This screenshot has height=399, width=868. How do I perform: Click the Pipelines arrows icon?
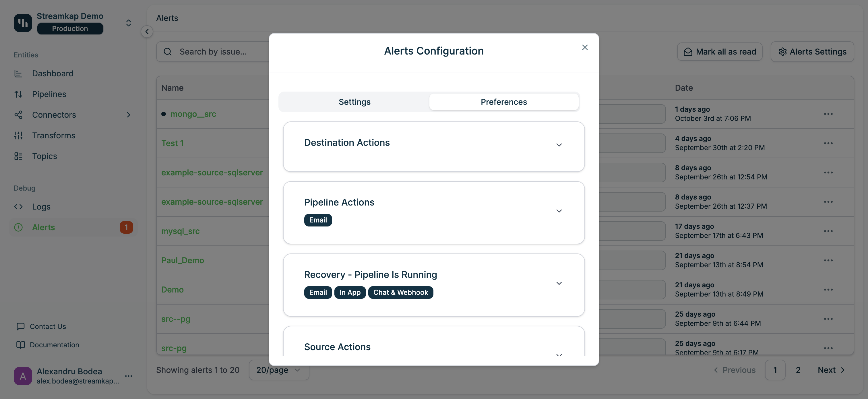point(18,94)
